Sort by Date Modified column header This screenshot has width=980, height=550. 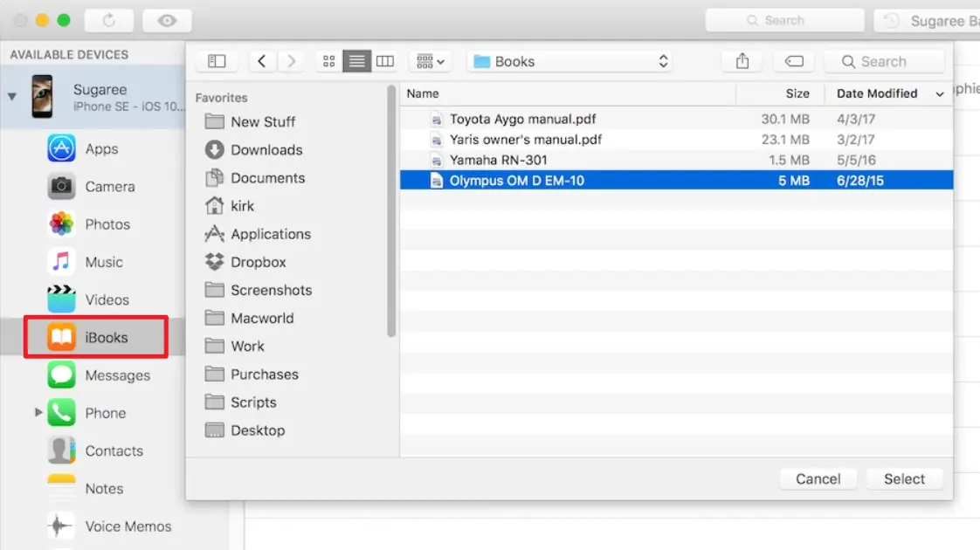tap(889, 93)
